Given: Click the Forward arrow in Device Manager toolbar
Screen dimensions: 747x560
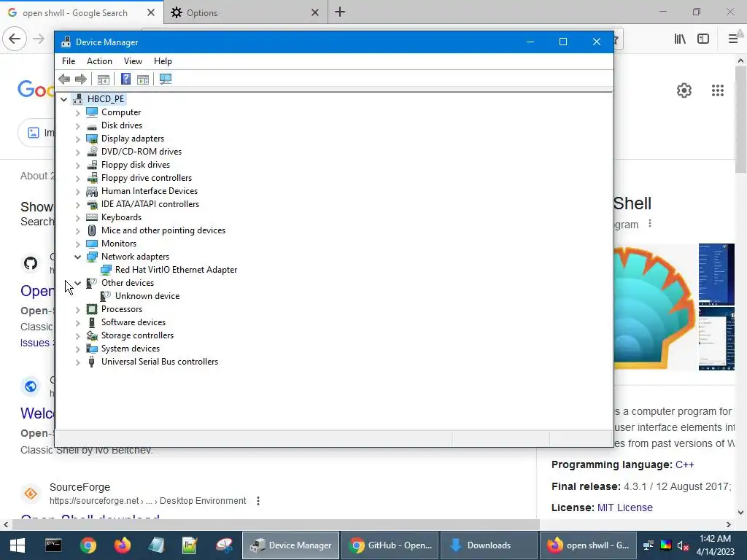Looking at the screenshot, I should (81, 79).
